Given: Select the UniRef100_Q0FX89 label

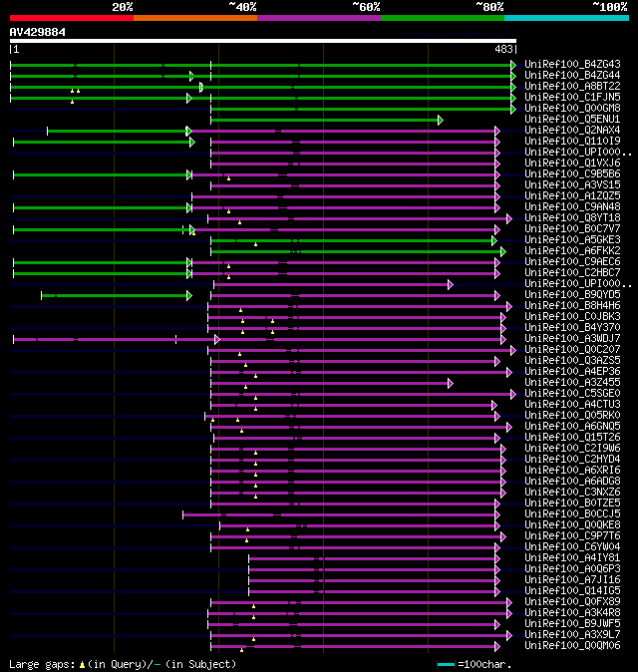Looking at the screenshot, I should [572, 602].
